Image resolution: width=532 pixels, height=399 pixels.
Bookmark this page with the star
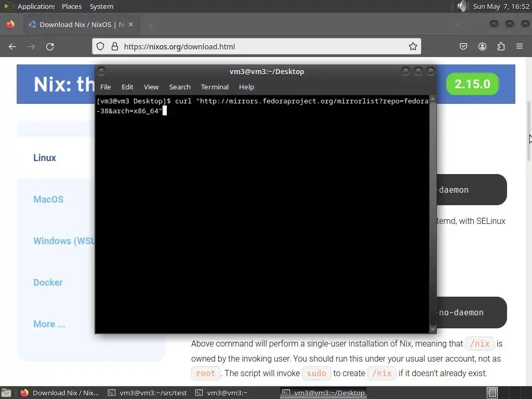pos(413,46)
